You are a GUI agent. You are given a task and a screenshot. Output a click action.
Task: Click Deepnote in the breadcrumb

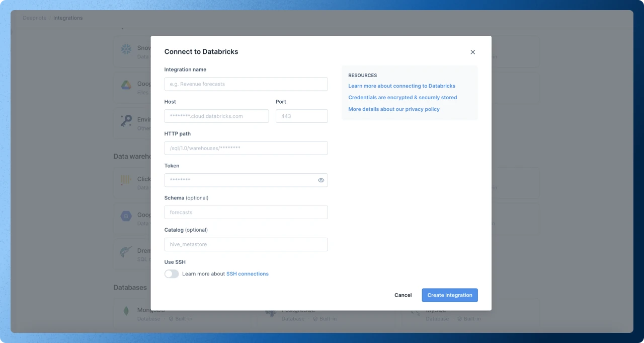[x=35, y=18]
